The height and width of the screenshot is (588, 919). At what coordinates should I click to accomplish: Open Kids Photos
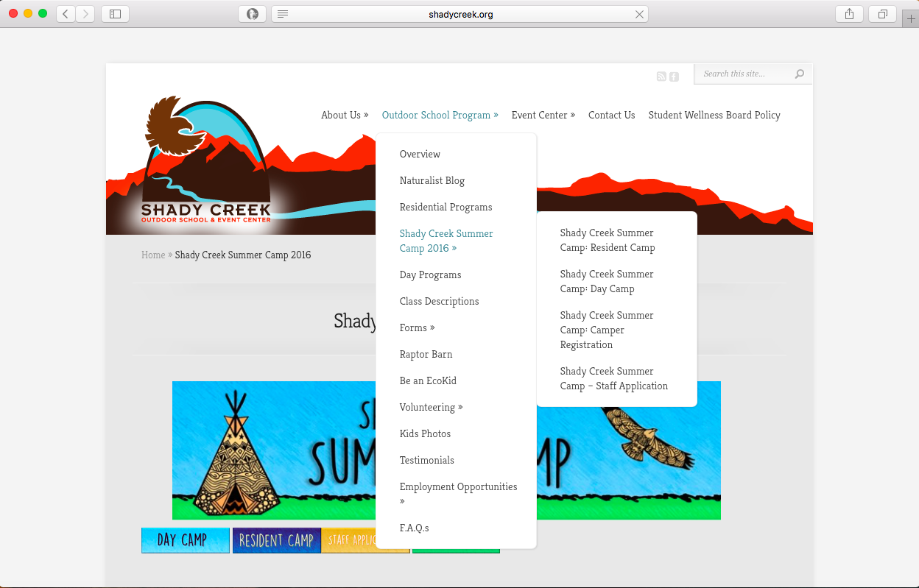425,433
